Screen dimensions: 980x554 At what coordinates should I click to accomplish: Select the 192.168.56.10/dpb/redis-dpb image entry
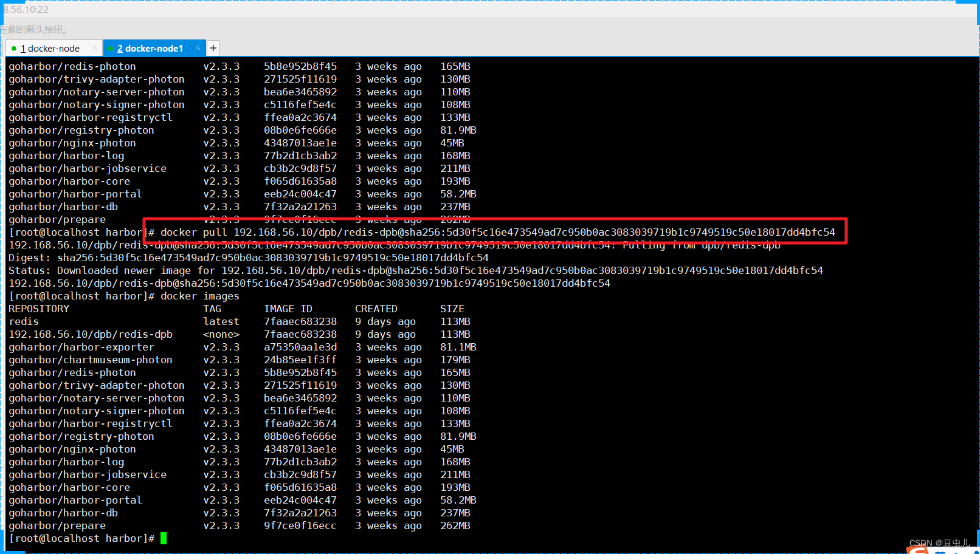(90, 334)
